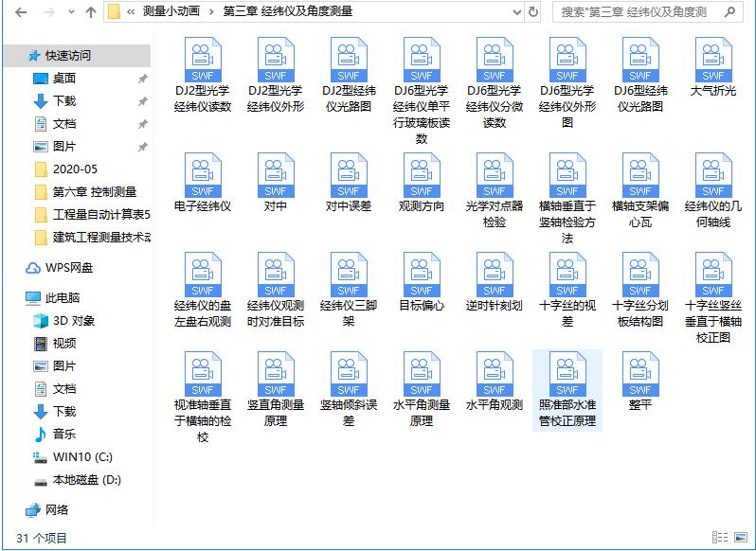Click the search magnifier icon
Viewport: 756px width, 551px height.
730,11
